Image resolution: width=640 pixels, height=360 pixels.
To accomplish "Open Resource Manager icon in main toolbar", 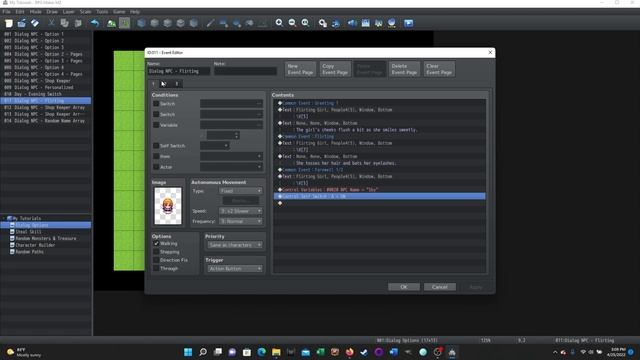I will (x=391, y=23).
